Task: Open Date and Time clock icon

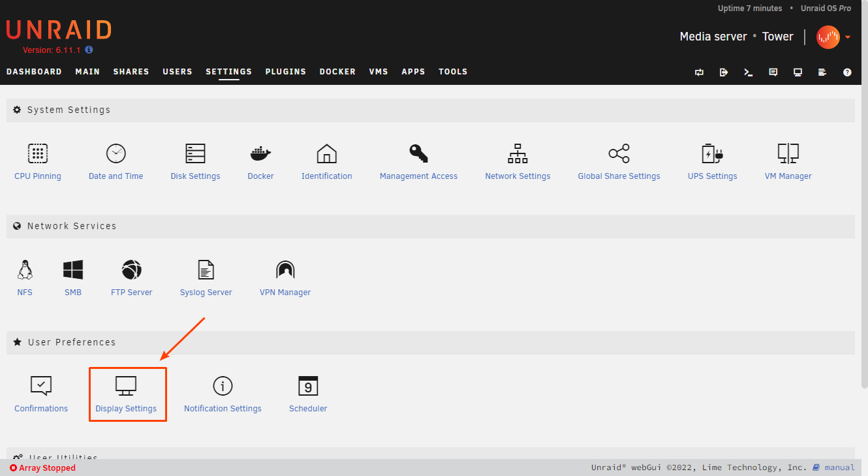Action: [x=116, y=153]
